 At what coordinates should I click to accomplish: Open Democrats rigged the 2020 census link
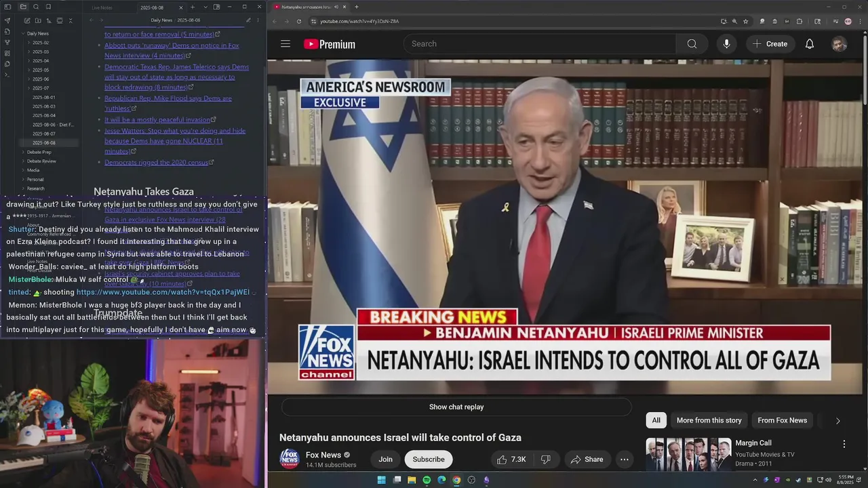pos(157,163)
